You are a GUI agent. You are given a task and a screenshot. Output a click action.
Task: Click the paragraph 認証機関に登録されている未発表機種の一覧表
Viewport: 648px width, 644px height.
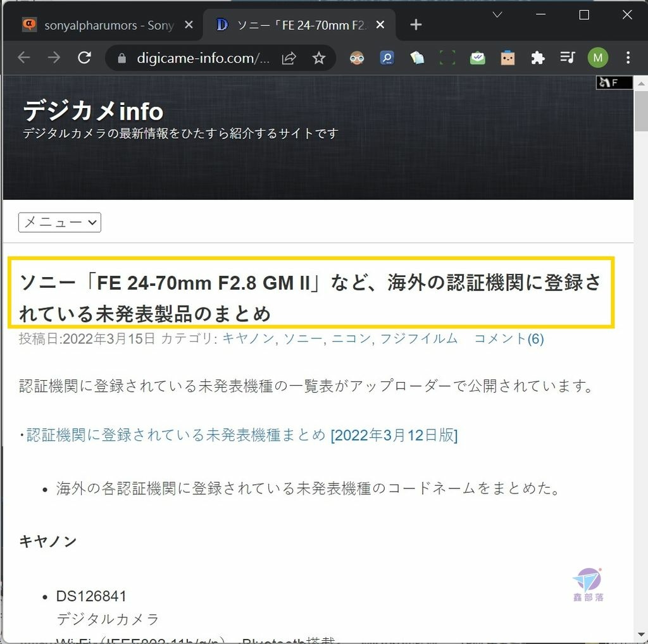coord(307,386)
